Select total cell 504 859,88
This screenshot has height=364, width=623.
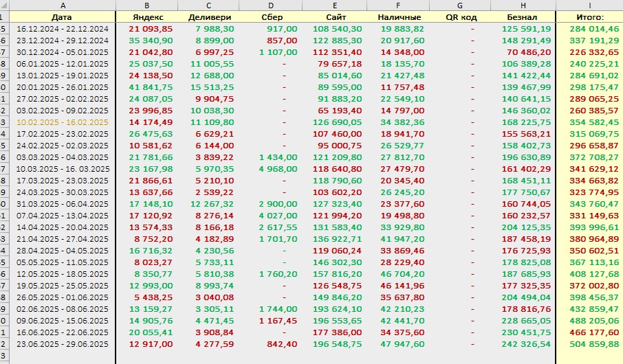pyautogui.click(x=589, y=344)
